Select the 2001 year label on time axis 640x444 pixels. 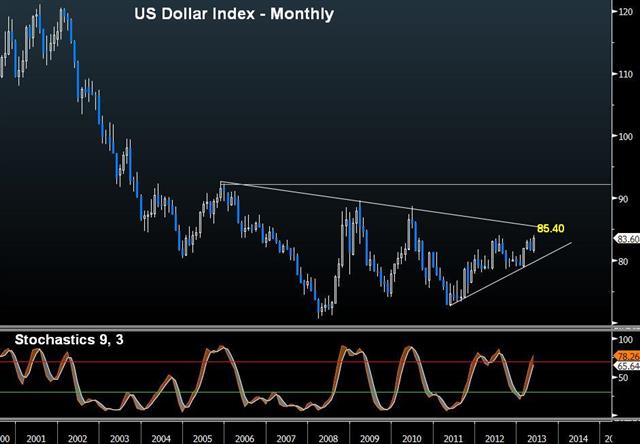[x=36, y=439]
